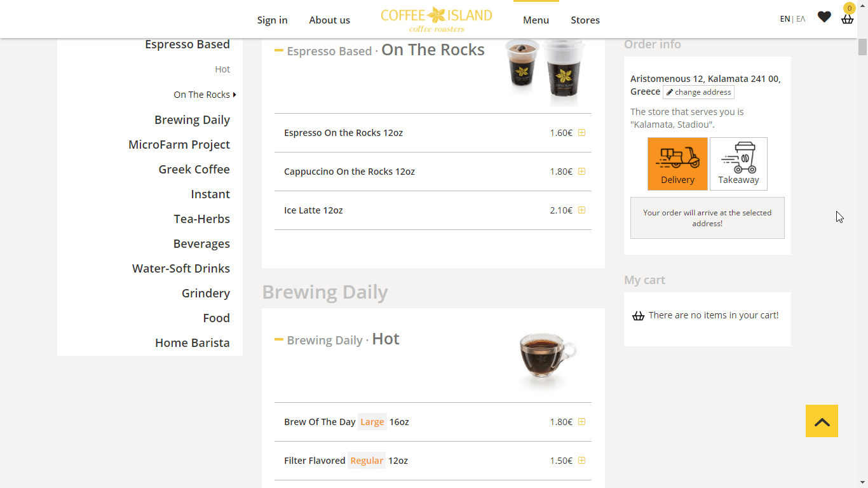The height and width of the screenshot is (488, 868).
Task: Expand Espresso Based category in sidebar
Action: tap(187, 44)
